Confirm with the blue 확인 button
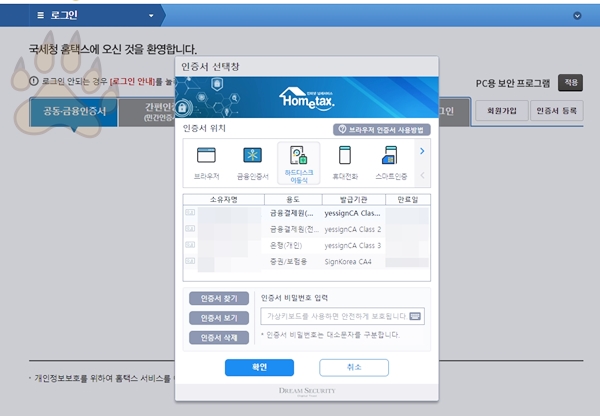The width and height of the screenshot is (600, 416). click(x=259, y=367)
